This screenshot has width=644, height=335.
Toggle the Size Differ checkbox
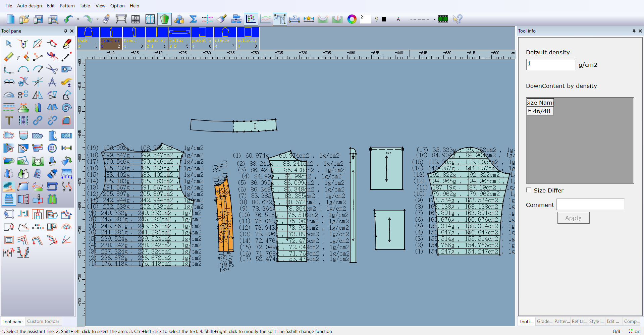[x=529, y=190]
